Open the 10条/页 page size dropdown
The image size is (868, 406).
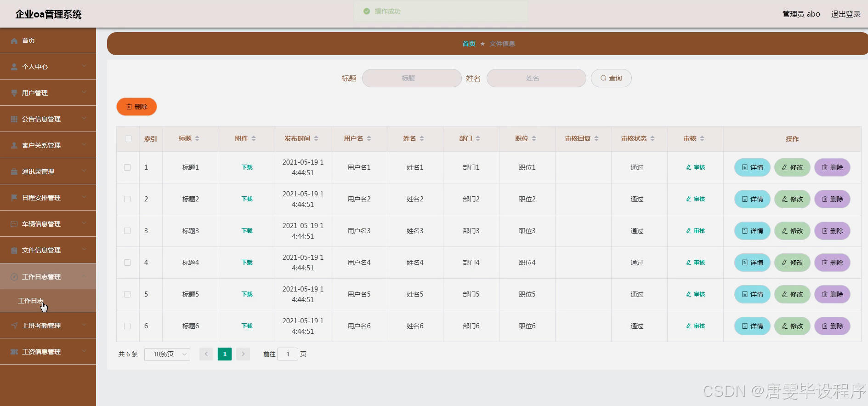[x=167, y=354]
